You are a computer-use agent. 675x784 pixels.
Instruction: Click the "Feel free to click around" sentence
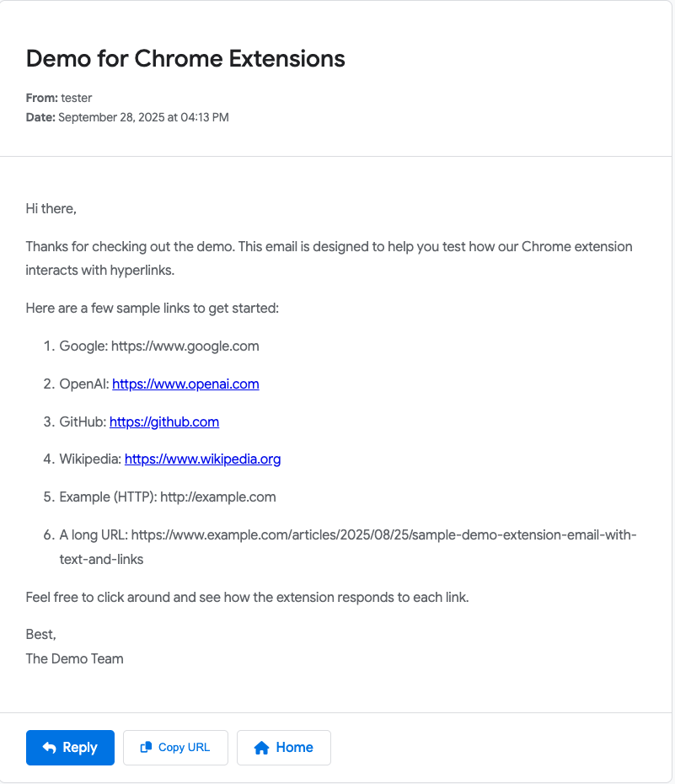point(247,598)
